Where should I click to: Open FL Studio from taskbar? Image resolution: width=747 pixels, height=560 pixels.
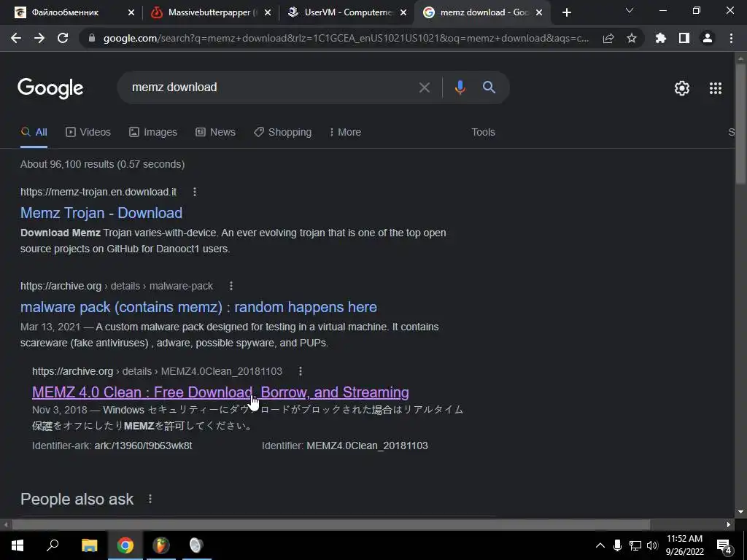[x=161, y=545]
